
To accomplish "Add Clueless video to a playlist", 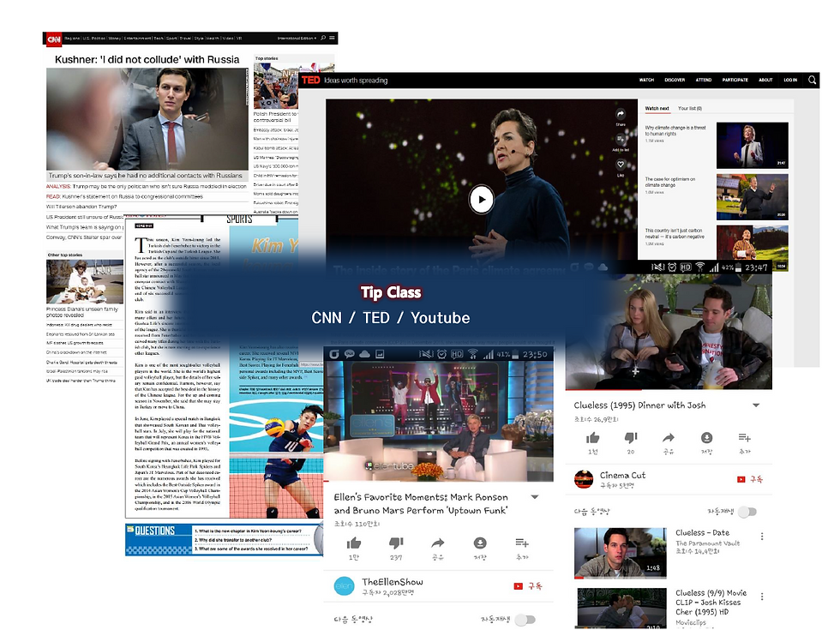I will 745,438.
